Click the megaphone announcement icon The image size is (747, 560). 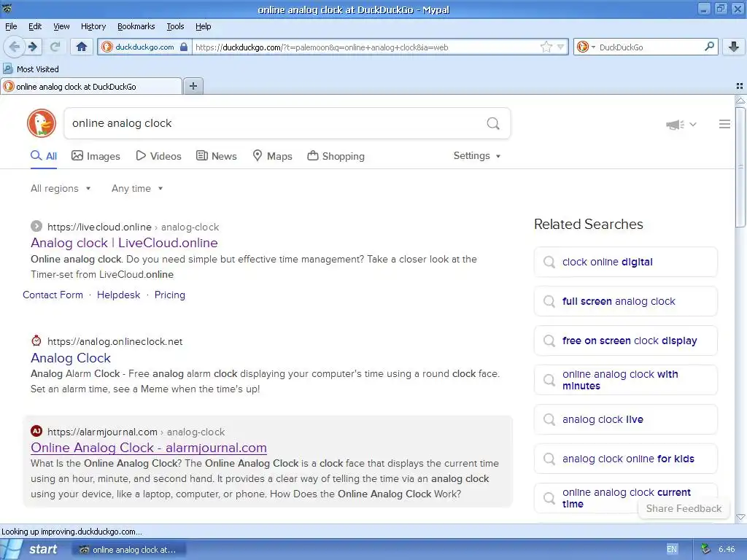675,125
